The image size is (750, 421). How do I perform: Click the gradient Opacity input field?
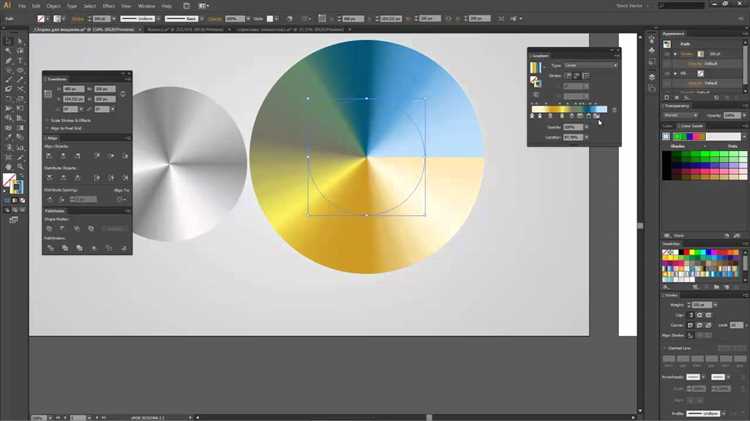coord(570,128)
